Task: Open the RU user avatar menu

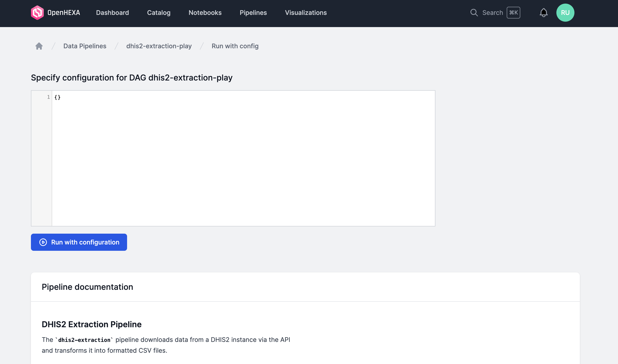Action: 565,13
